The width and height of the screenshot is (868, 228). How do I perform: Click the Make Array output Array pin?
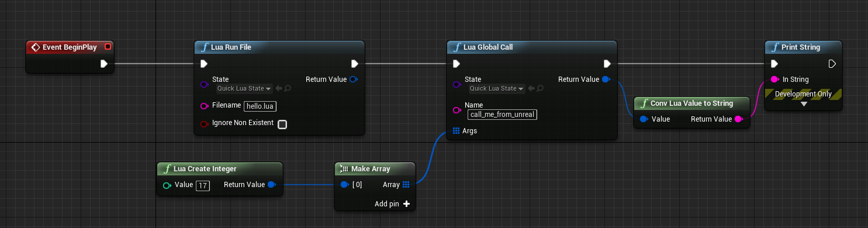point(406,185)
